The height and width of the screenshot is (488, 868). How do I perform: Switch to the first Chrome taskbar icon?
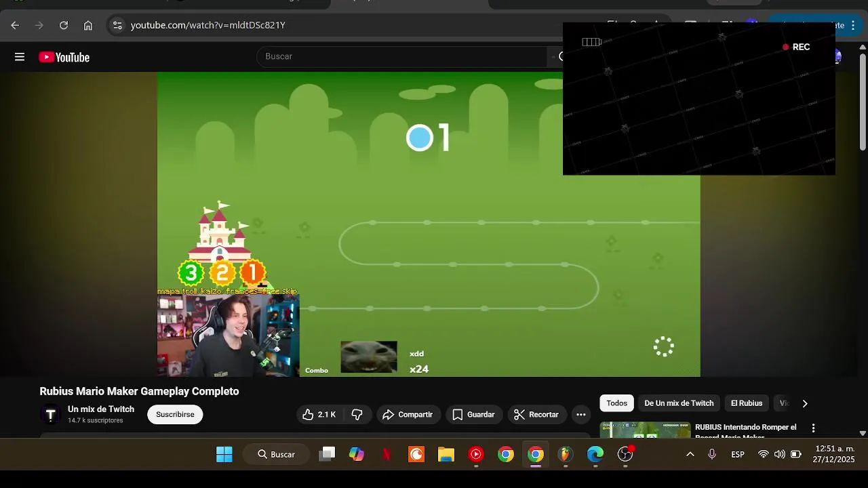click(506, 454)
